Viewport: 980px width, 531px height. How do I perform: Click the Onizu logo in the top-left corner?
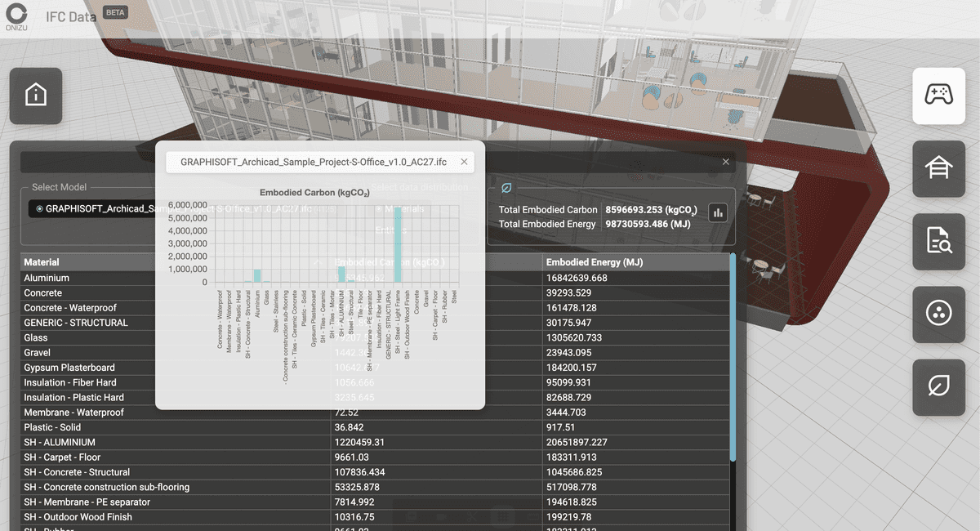18,17
